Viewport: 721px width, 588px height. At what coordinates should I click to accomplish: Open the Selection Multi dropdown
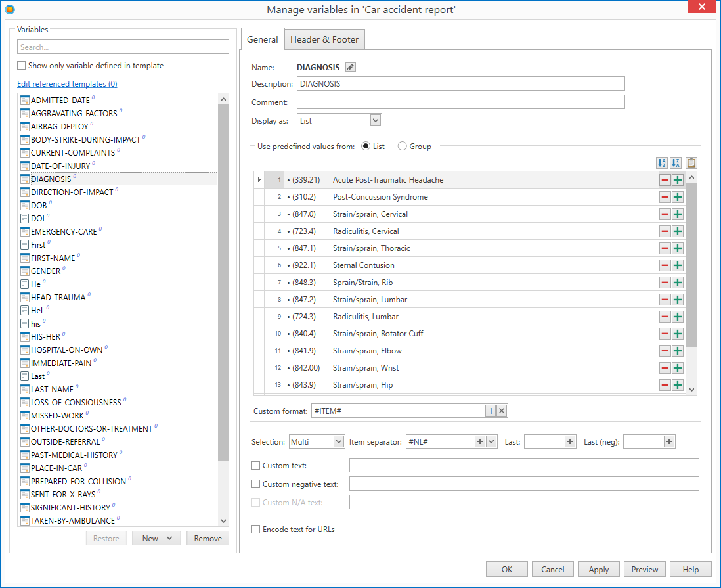point(339,441)
